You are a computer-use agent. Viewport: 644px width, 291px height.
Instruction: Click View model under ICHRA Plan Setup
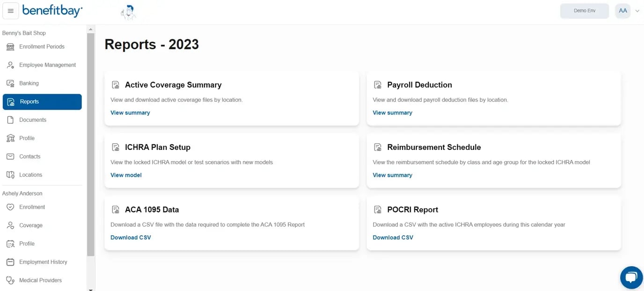click(x=126, y=175)
